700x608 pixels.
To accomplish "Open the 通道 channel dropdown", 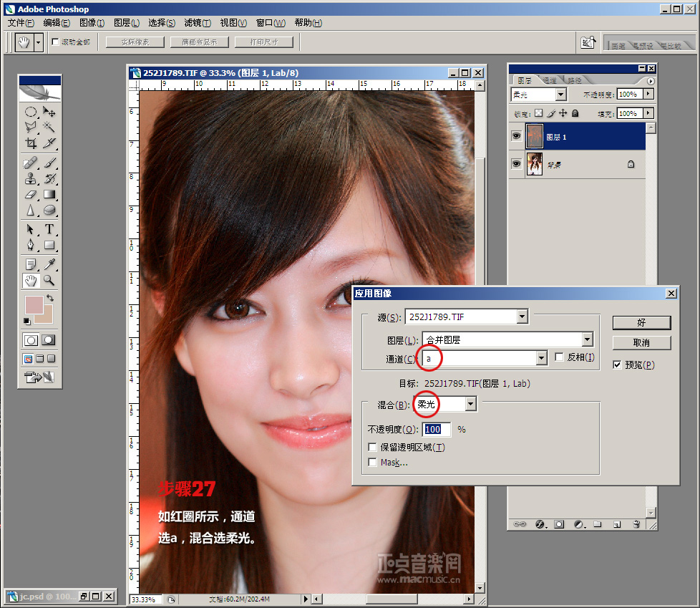I will click(x=542, y=358).
